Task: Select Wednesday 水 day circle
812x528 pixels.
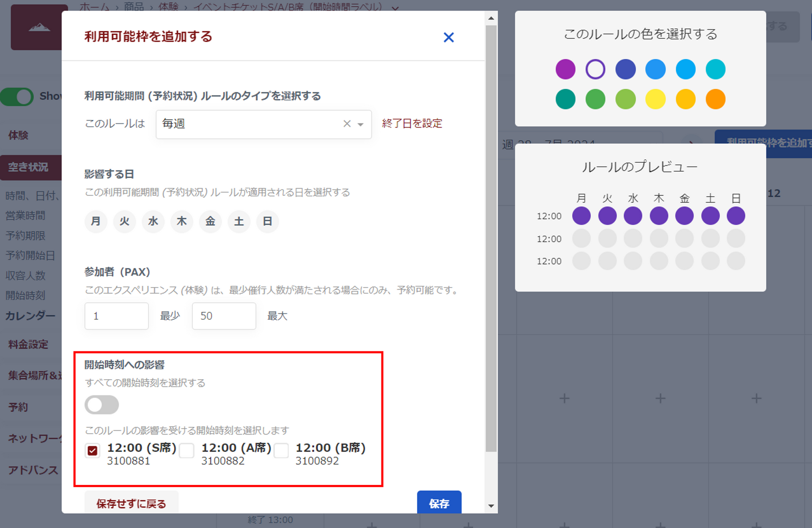Action: (153, 221)
